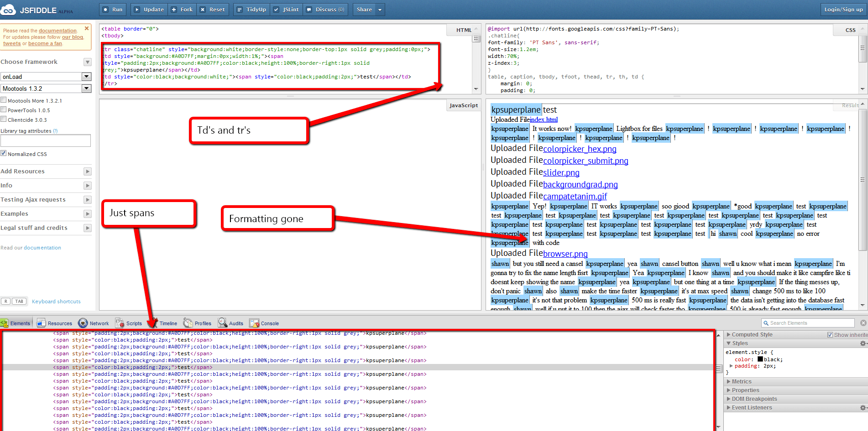
Task: Launch the Audits panel
Action: tap(235, 323)
